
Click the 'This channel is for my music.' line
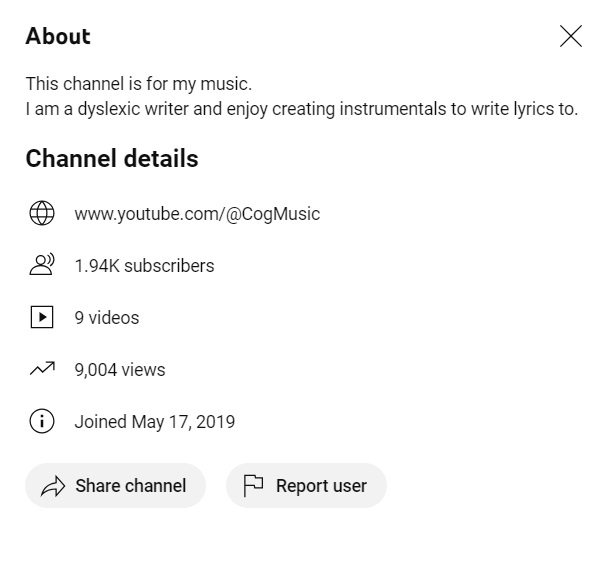[x=139, y=84]
